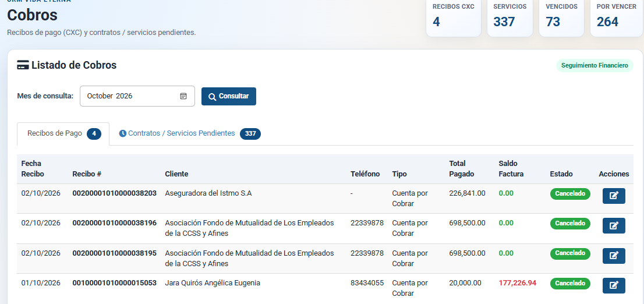Screen dimensions: 644x304
Task: Select receipt number 0020000101000038196
Action: [114, 222]
